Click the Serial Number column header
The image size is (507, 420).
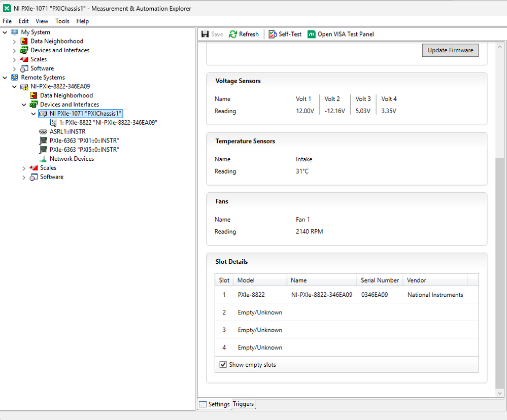pos(380,281)
